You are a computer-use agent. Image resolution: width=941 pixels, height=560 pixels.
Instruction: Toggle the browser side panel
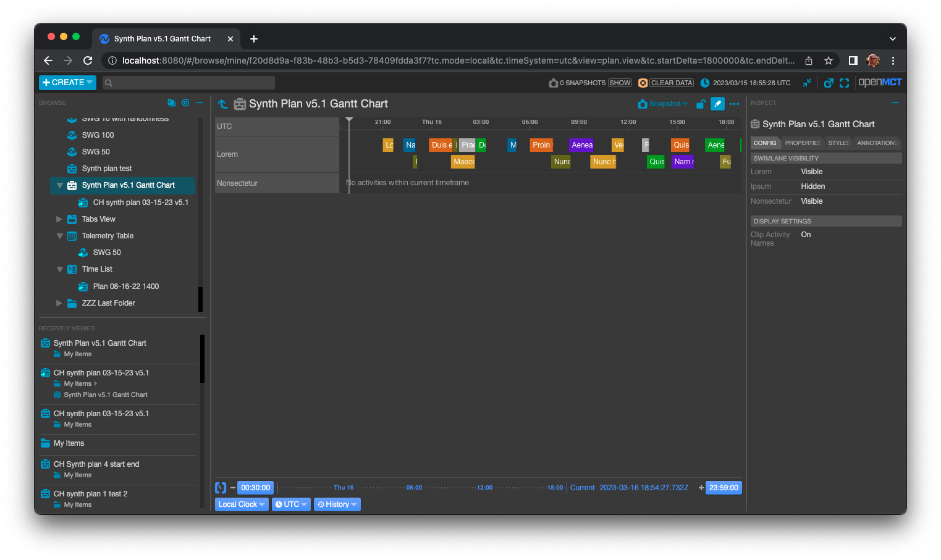(853, 61)
